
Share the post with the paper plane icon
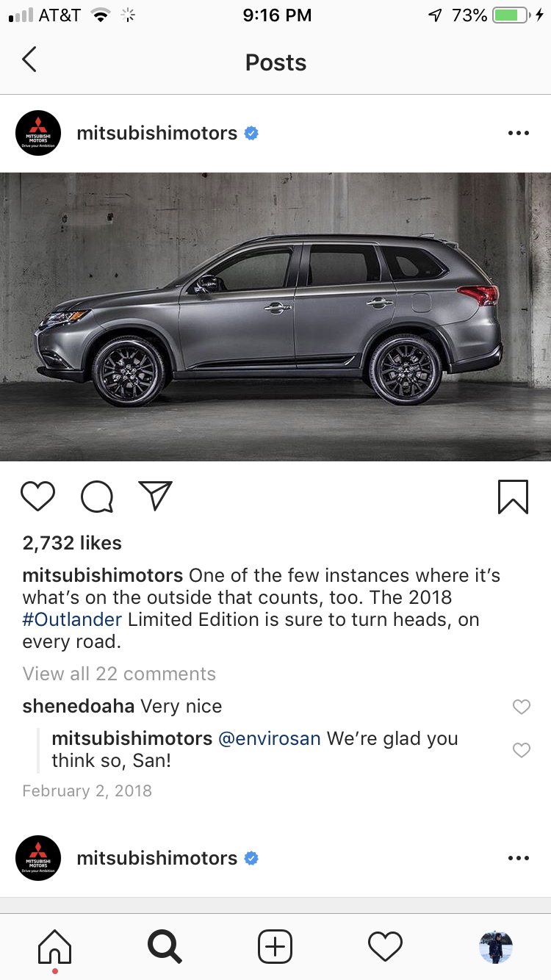pyautogui.click(x=155, y=496)
